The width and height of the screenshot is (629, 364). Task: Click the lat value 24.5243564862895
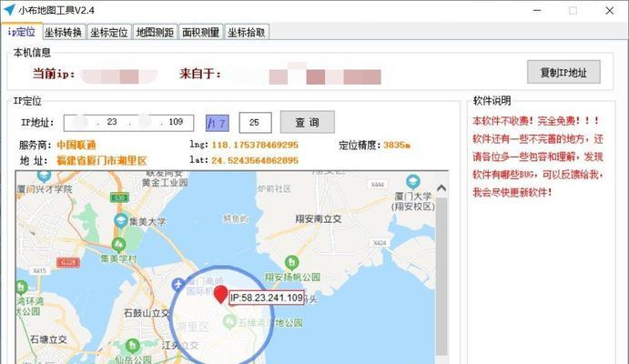255,160
